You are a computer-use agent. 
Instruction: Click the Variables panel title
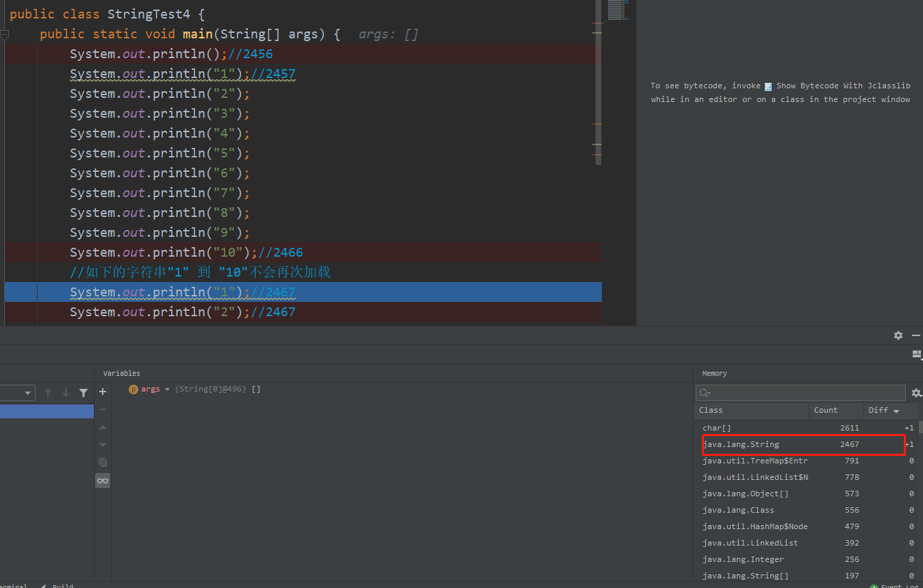coord(121,373)
